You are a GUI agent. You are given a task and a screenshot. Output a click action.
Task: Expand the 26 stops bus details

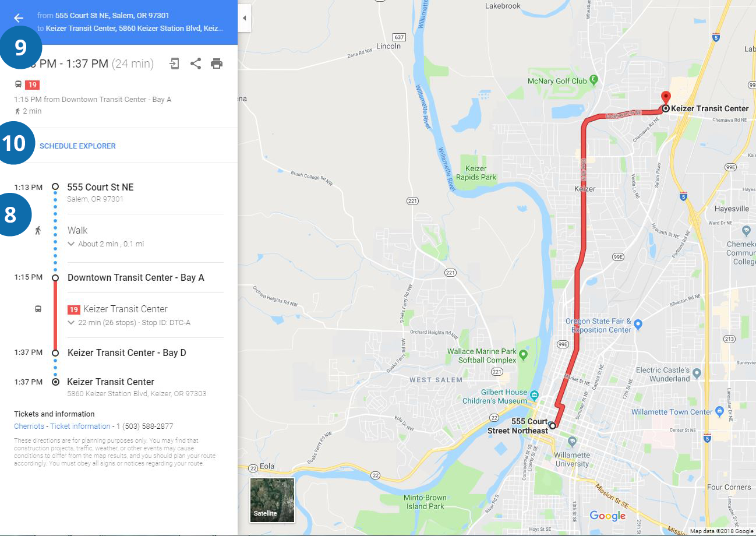[71, 322]
